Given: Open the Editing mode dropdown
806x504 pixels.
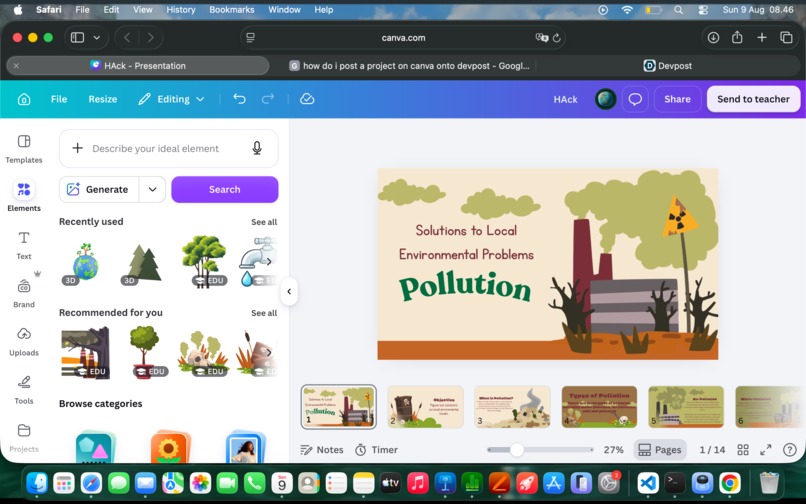Looking at the screenshot, I should tap(172, 99).
